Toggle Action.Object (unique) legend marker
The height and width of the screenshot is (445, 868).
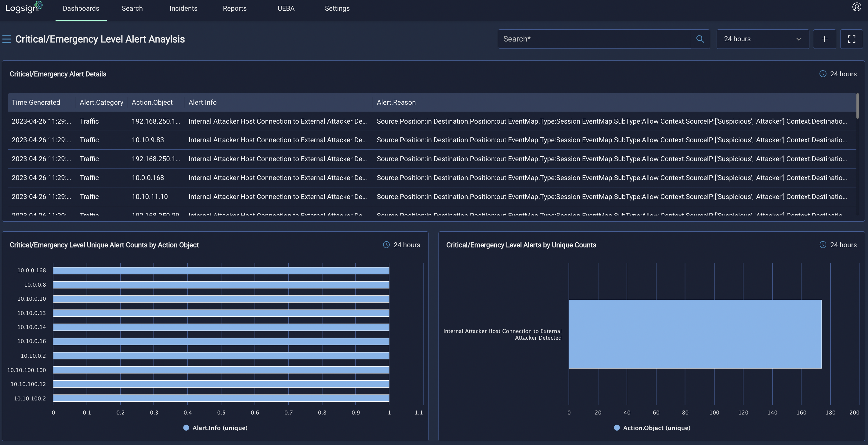click(617, 428)
